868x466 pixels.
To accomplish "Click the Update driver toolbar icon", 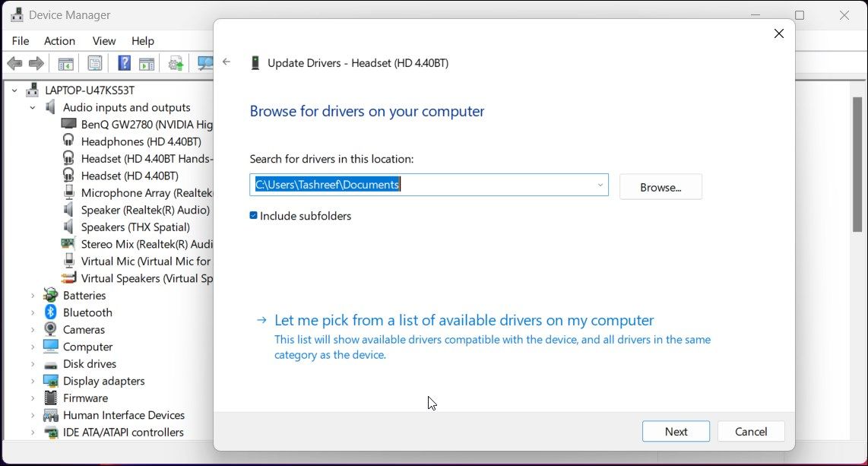I will pyautogui.click(x=176, y=64).
